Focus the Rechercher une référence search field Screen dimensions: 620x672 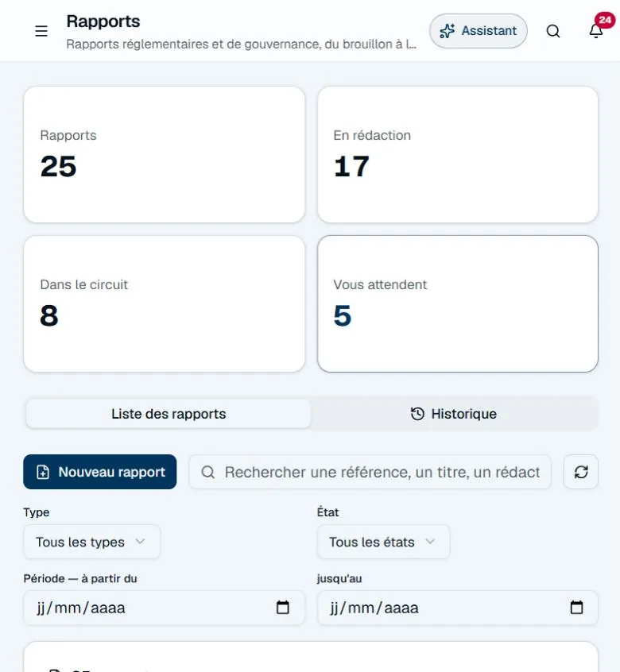370,472
